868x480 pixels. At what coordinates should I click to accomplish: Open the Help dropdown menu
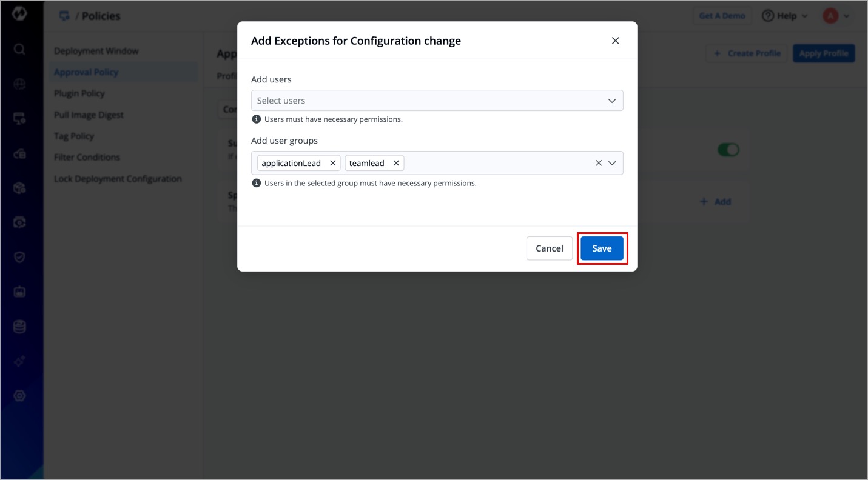(785, 16)
